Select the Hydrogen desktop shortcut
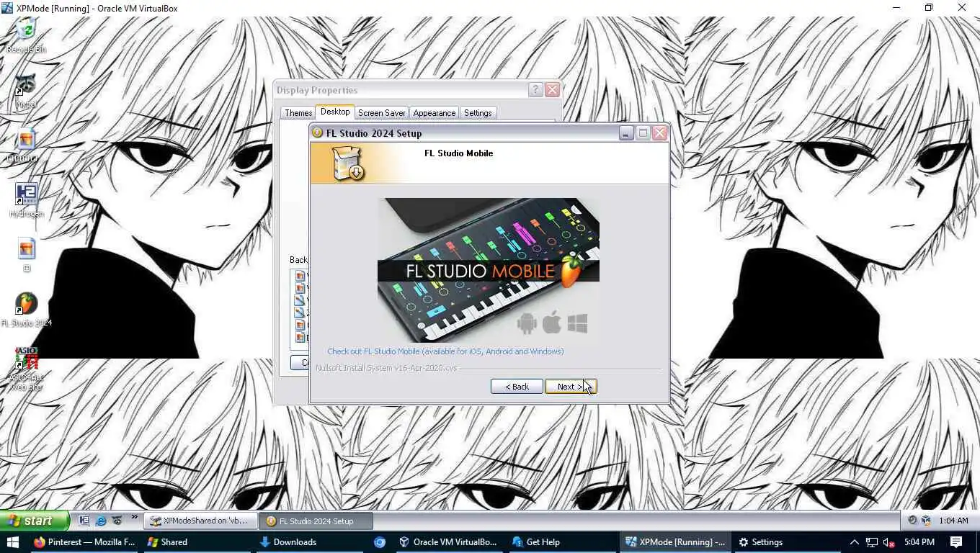980x553 pixels. coord(26,199)
